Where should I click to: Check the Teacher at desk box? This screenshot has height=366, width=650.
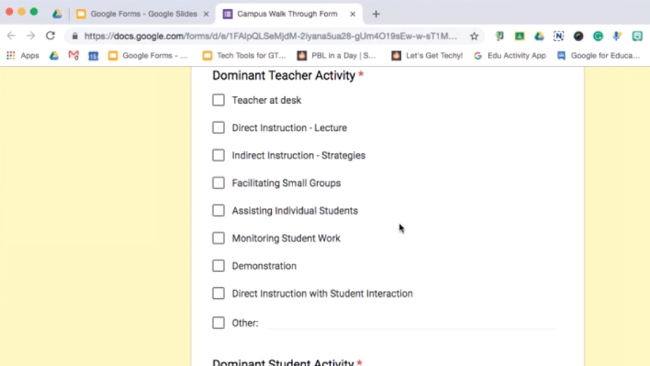click(x=218, y=100)
